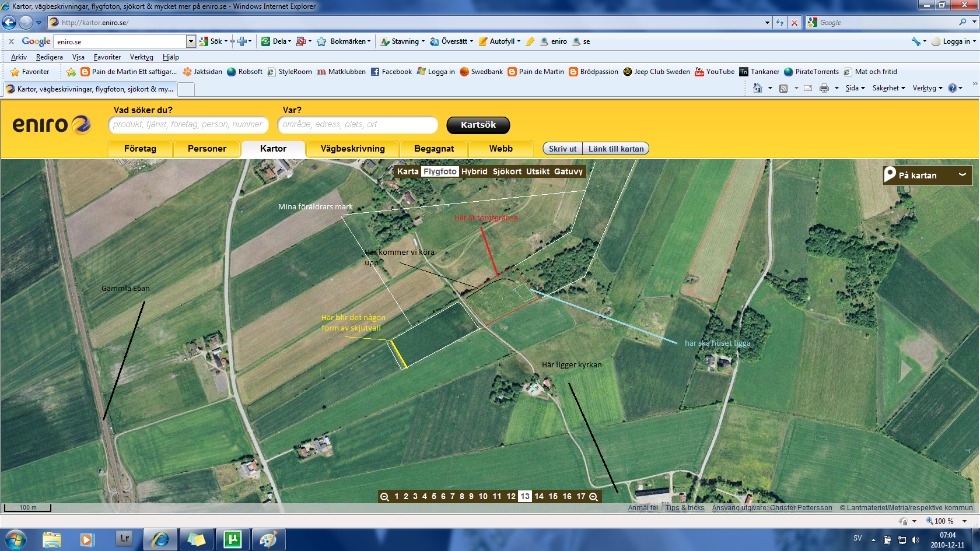Switch map view to Hybrid
The width and height of the screenshot is (980, 551).
click(x=474, y=171)
